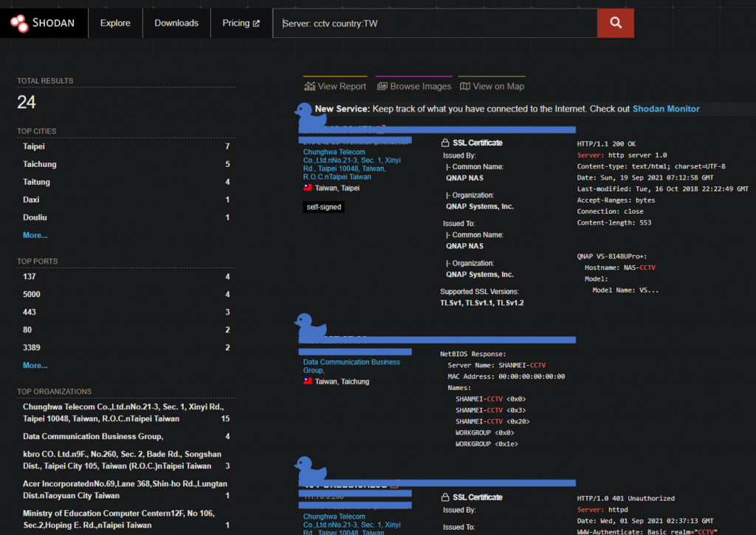Viewport: 756px width, 535px height.
Task: Filter results by city Taitung
Action: [x=126, y=182]
